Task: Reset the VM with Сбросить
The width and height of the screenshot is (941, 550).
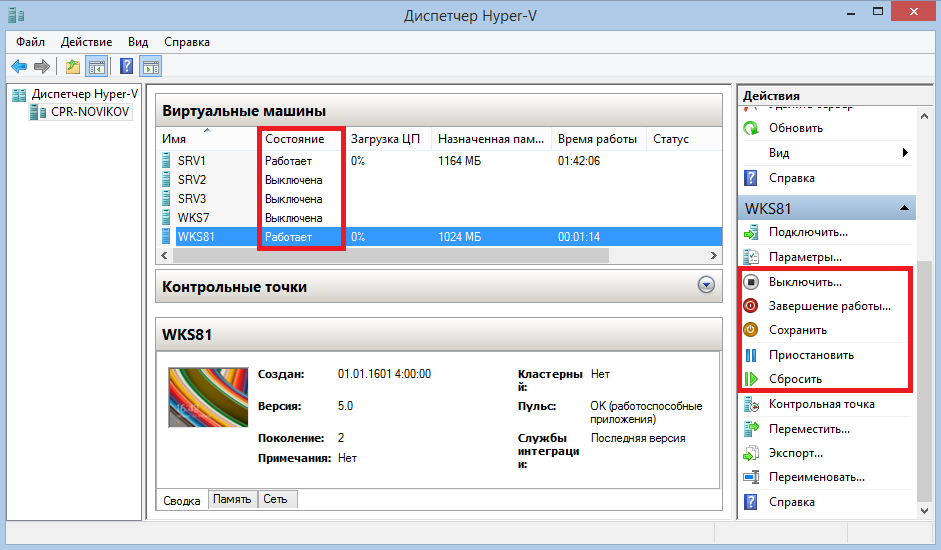Action: click(x=795, y=379)
